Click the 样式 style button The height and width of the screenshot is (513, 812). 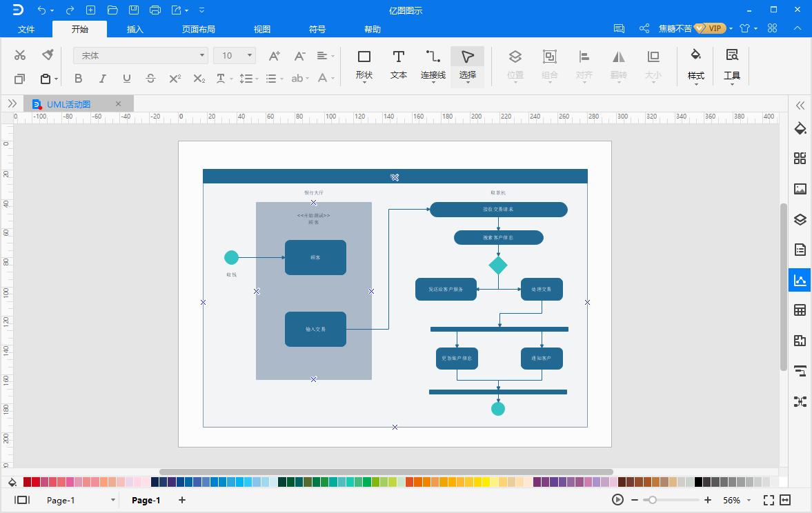[x=695, y=64]
